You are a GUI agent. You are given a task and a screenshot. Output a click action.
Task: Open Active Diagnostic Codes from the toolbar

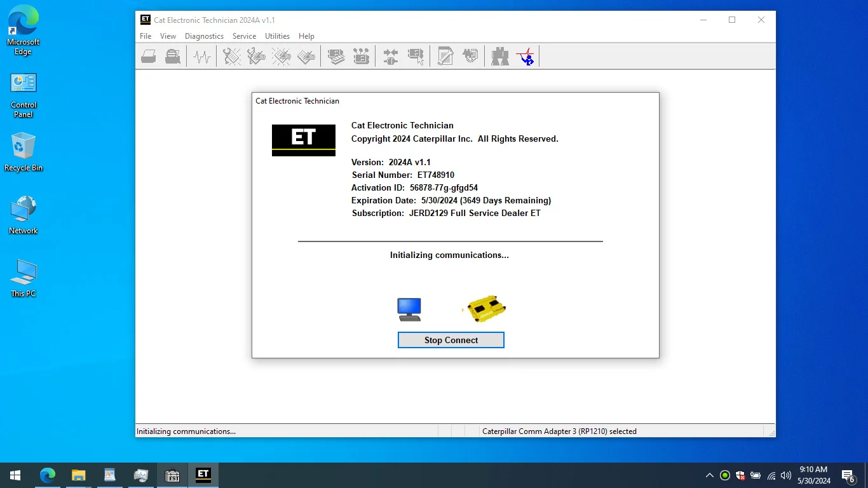[231, 56]
